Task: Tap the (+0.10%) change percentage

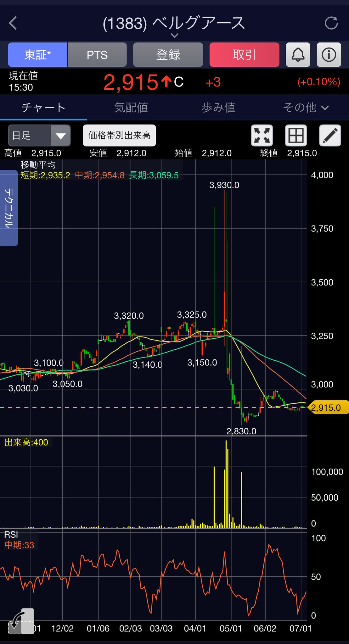Action: (x=319, y=82)
